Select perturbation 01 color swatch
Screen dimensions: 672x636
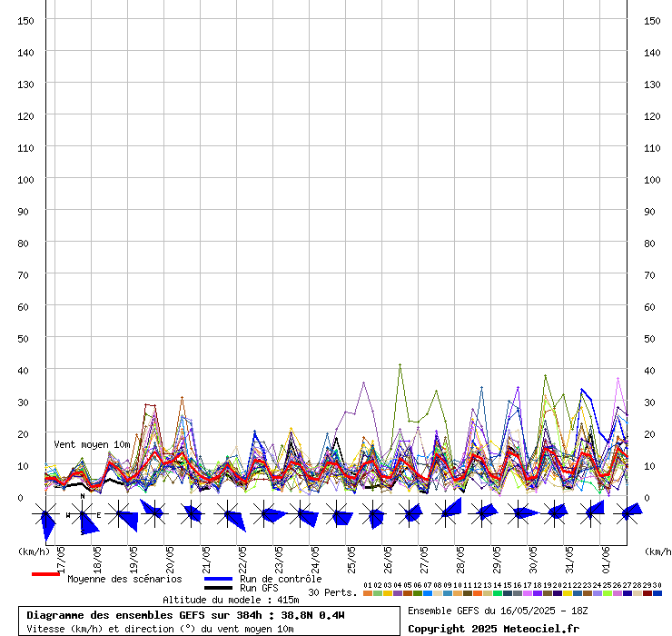point(367,593)
